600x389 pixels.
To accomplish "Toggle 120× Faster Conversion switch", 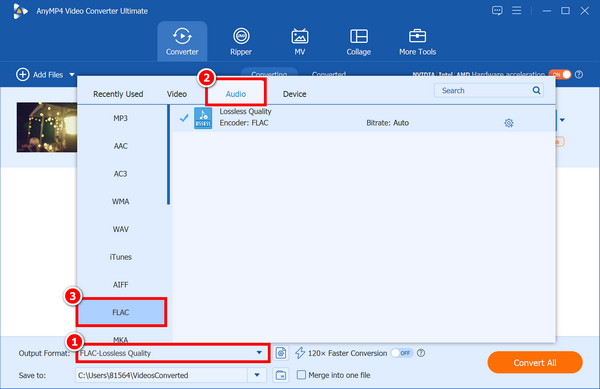I will tap(402, 353).
